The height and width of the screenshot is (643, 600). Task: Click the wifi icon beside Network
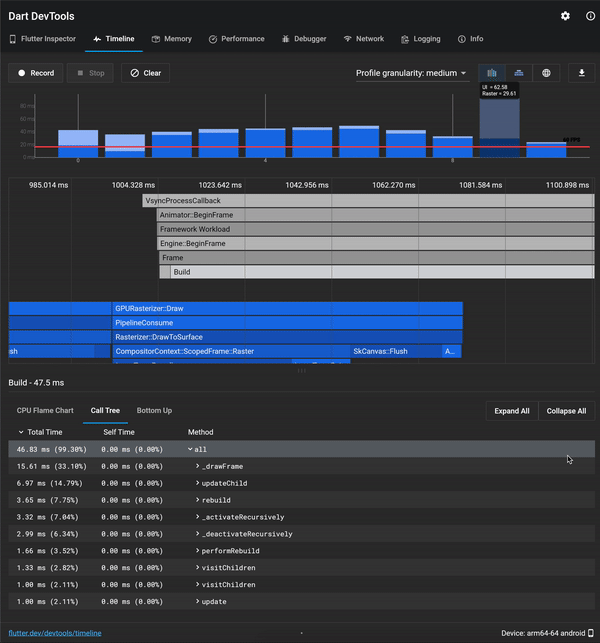point(347,39)
